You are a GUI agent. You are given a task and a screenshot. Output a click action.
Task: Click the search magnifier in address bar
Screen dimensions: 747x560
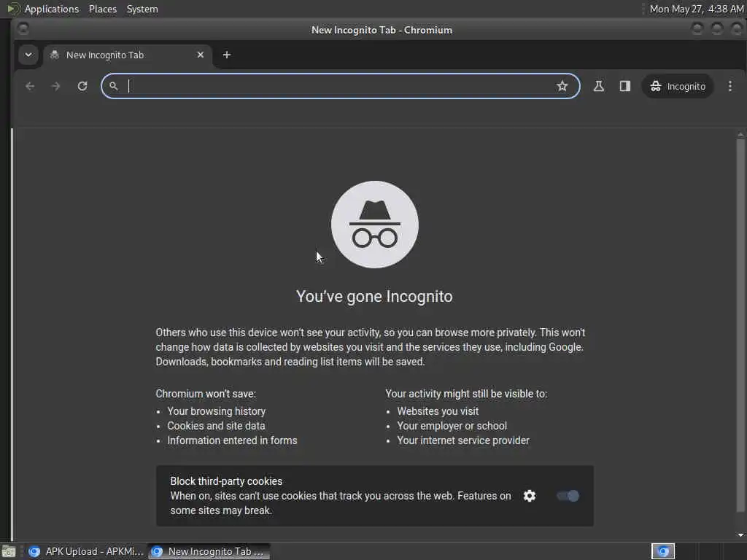click(x=113, y=86)
